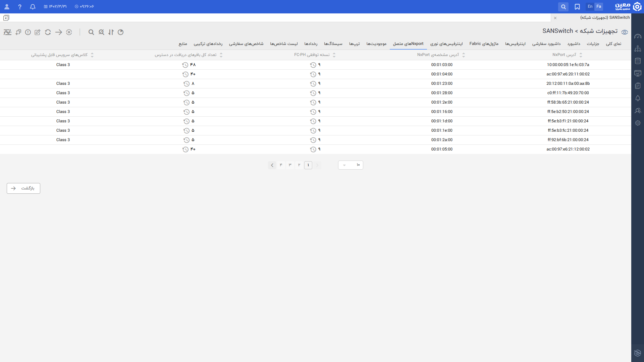
Task: Go to pagination page ۴
Action: (281, 165)
